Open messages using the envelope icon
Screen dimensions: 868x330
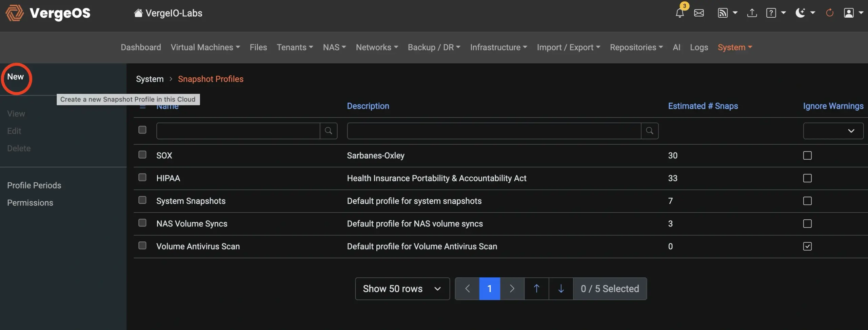[x=699, y=13]
